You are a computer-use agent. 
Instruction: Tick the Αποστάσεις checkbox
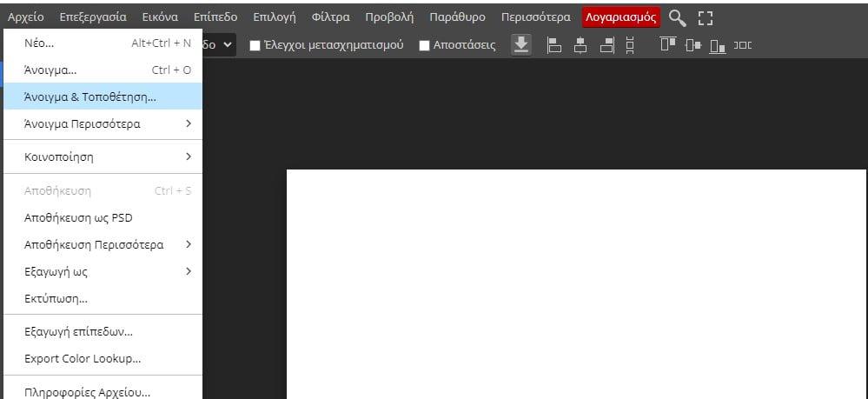click(424, 45)
